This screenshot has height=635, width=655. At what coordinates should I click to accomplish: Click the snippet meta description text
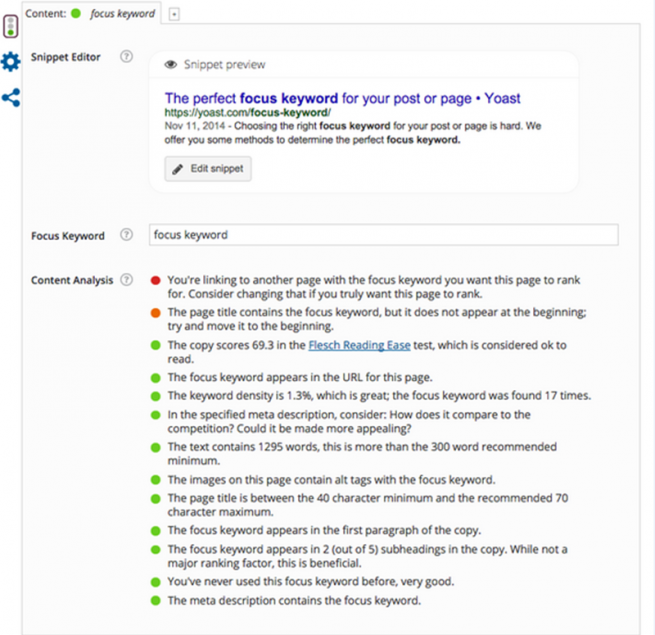[x=351, y=134]
